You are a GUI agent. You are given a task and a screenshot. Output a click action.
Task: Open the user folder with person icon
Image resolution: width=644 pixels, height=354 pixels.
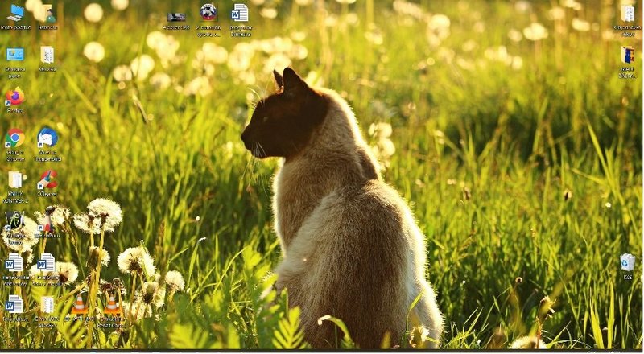pos(47,14)
